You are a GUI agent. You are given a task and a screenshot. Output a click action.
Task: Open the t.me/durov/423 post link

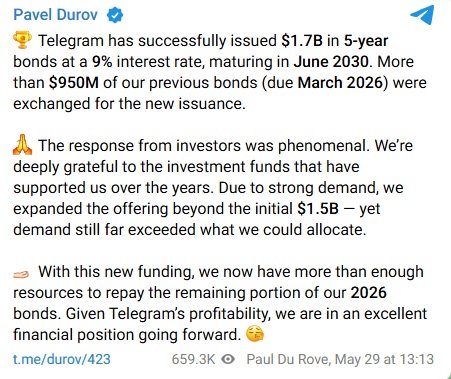tap(62, 359)
